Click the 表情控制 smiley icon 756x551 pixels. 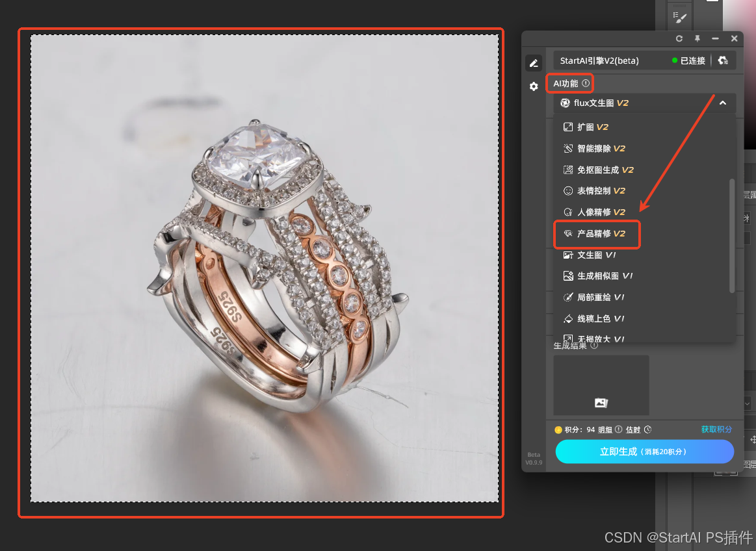pyautogui.click(x=568, y=191)
